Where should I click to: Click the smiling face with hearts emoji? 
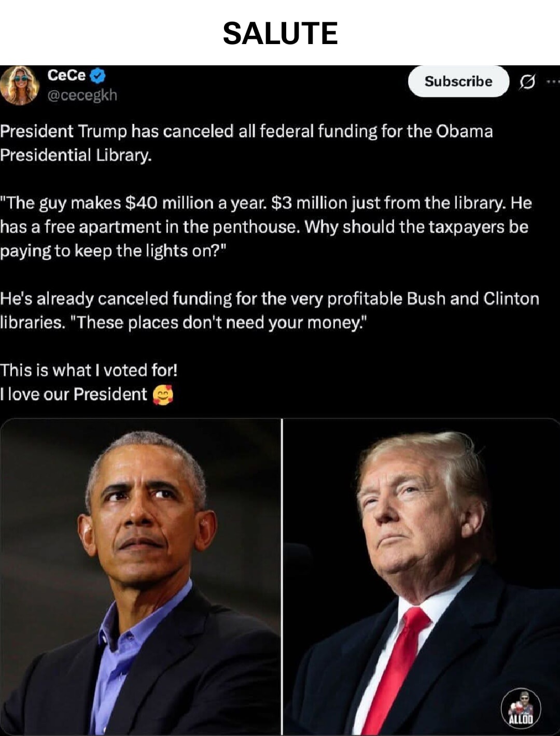[163, 395]
